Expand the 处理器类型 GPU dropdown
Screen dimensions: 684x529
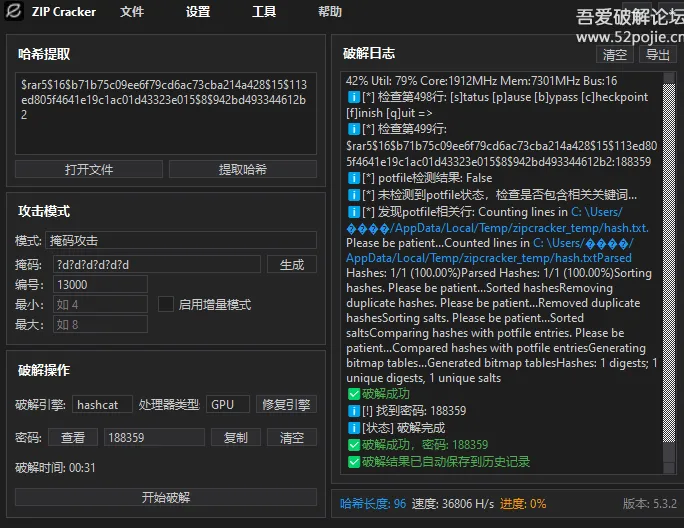[x=229, y=405]
